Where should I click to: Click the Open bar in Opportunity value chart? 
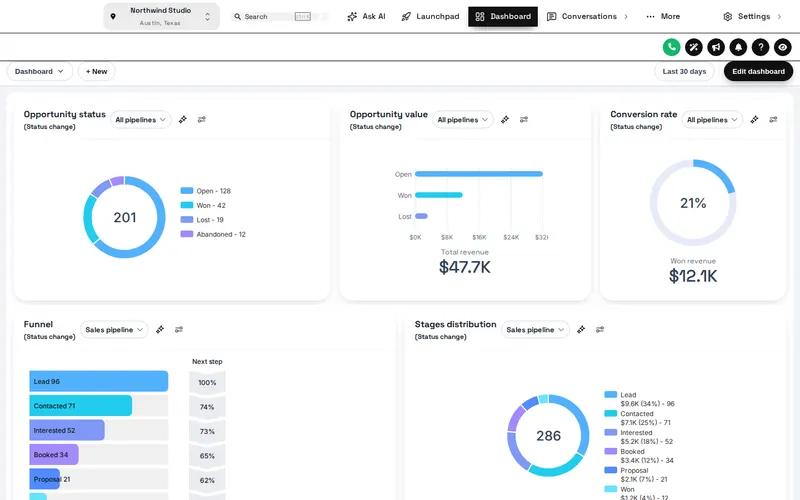pos(479,174)
